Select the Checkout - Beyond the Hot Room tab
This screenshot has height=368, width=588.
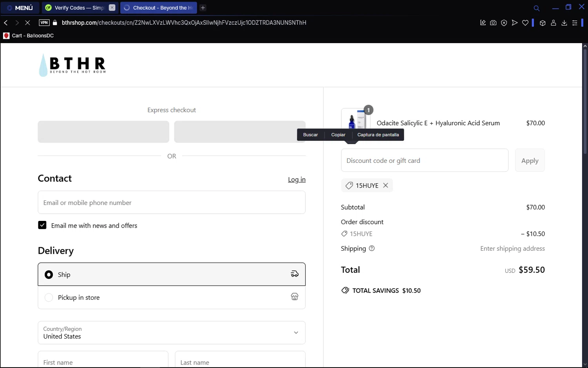159,8
